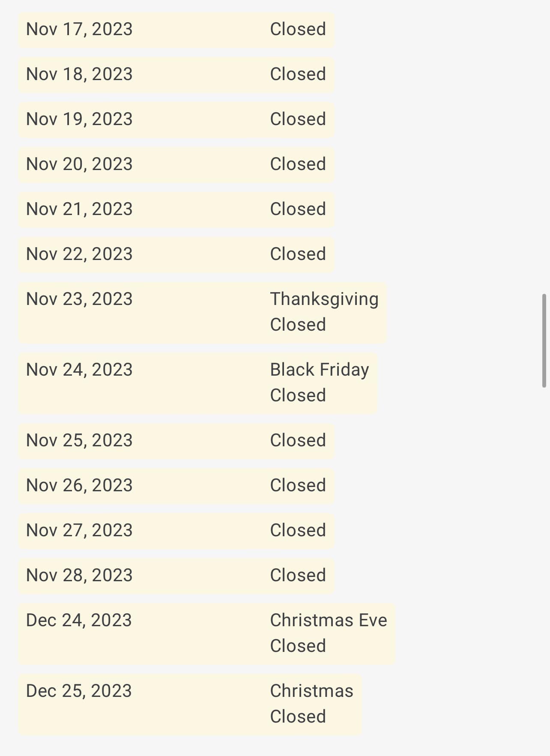Tap the Closed label under Christmas
Image resolution: width=550 pixels, height=756 pixels.
[x=298, y=717]
